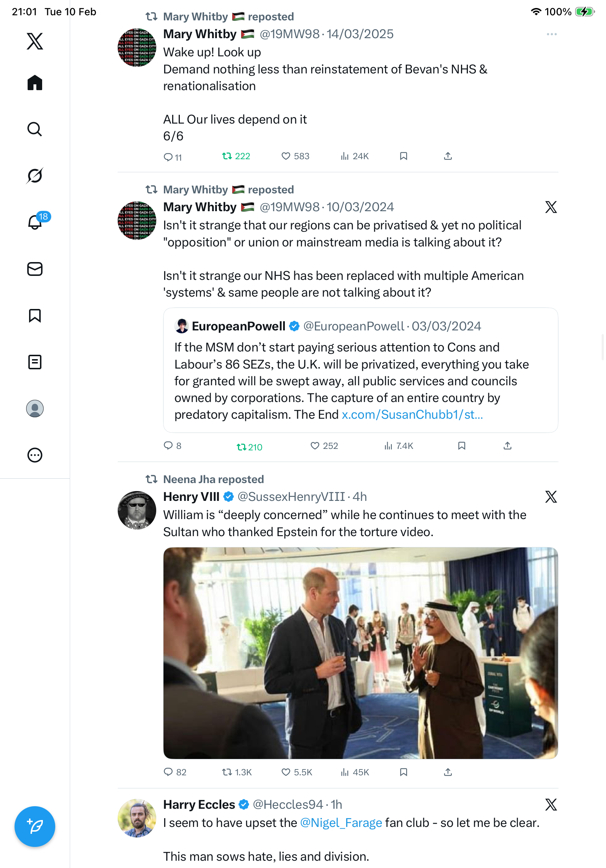The height and width of the screenshot is (868, 606).
Task: Open the Prince William photo
Action: click(360, 653)
